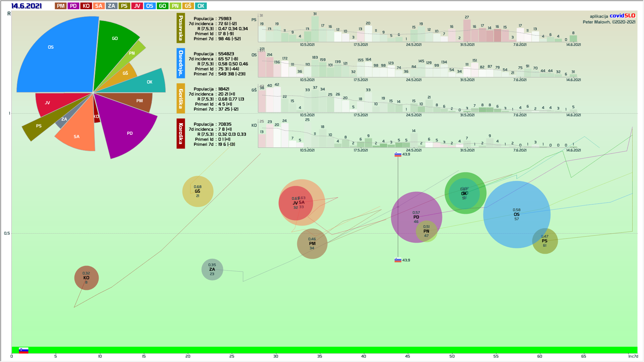
Task: Open the Osrednje region label
Action: (181, 63)
